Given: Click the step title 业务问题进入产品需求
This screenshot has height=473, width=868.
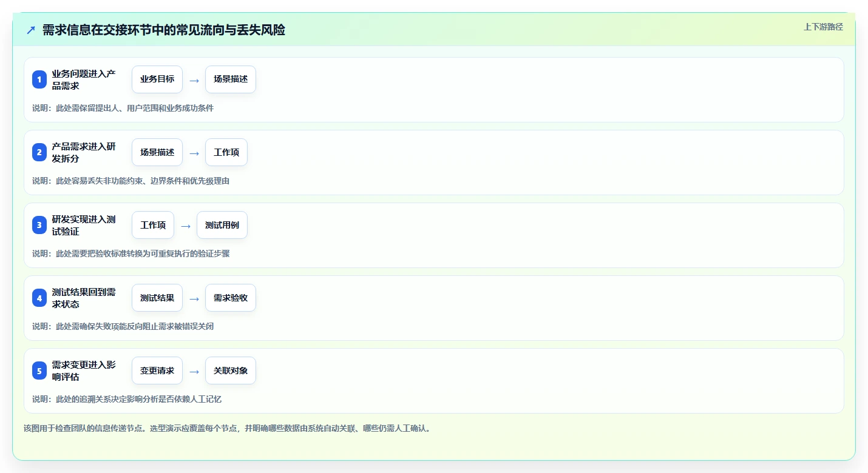Looking at the screenshot, I should tap(84, 79).
